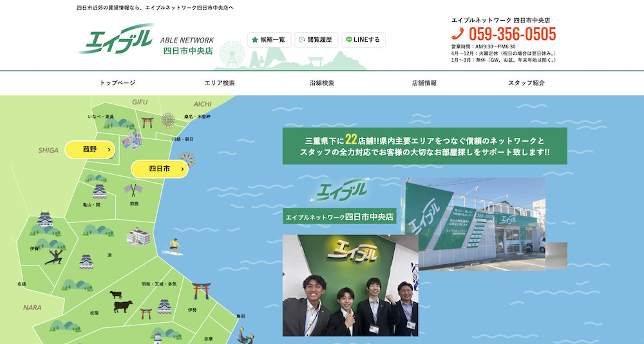Click the LINEする button
The height and width of the screenshot is (344, 644).
363,40
